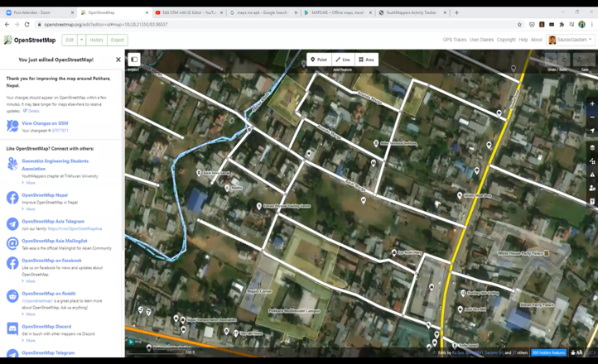The image size is (598, 364).
Task: Expand More under OpenStreetMap Nepal
Action: (x=31, y=209)
